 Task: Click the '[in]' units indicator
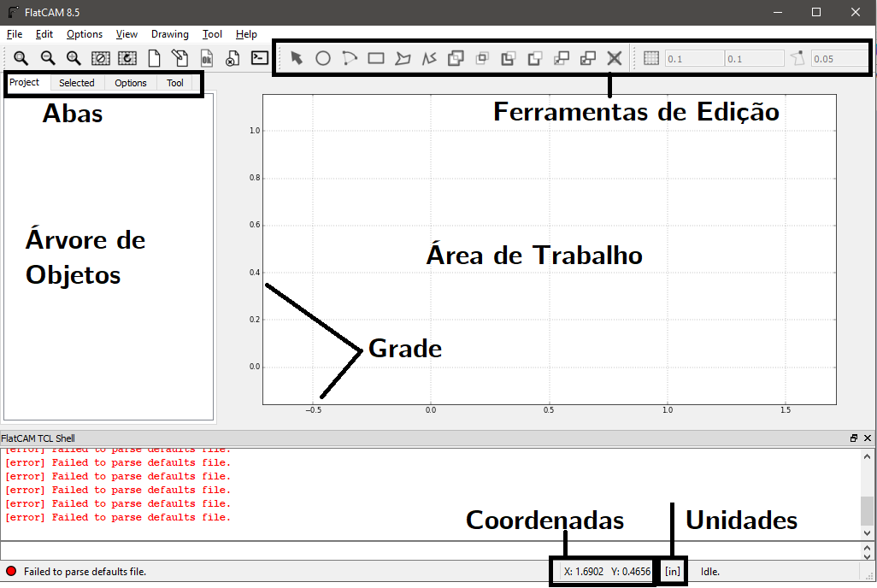click(x=673, y=571)
